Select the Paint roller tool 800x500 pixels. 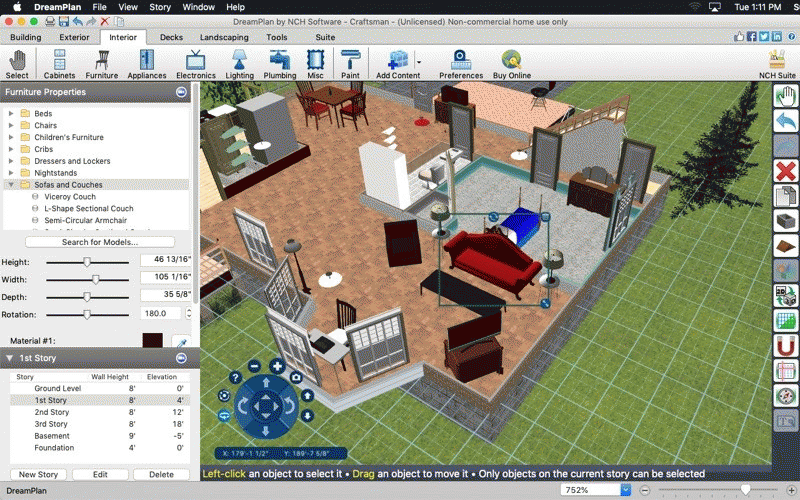(350, 64)
